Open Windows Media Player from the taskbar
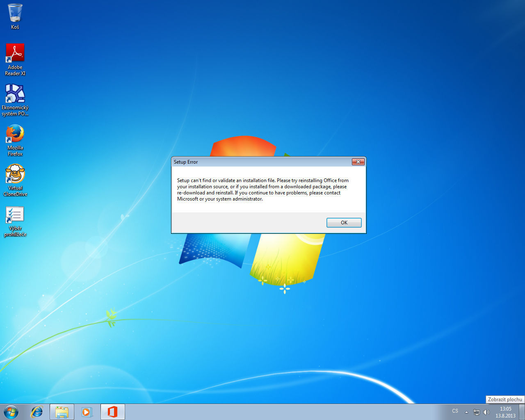Screen dimensions: 525x420 coord(87,412)
